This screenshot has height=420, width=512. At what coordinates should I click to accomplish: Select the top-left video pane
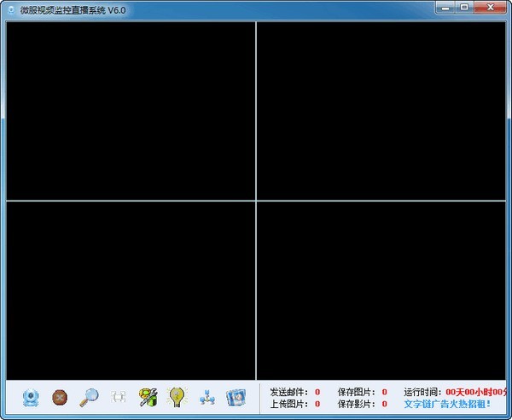pyautogui.click(x=131, y=111)
